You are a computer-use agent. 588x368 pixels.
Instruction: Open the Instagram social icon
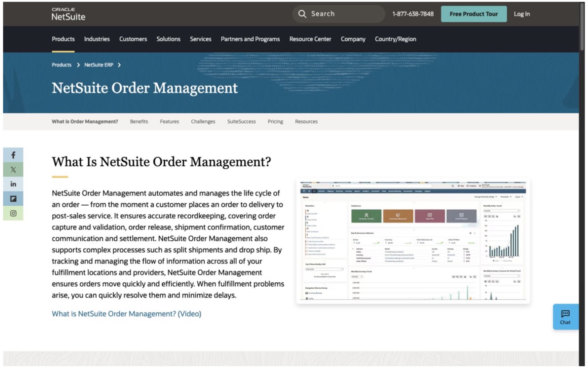(x=13, y=213)
